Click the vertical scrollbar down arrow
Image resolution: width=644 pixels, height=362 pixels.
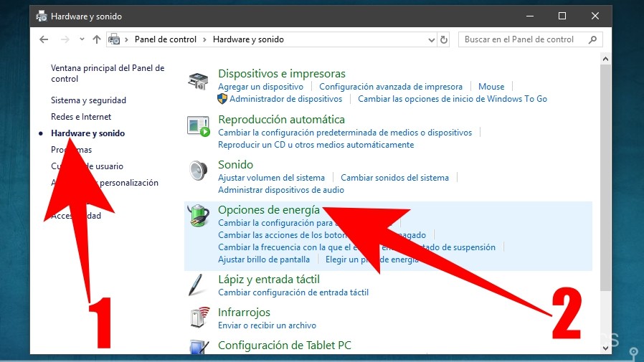coord(607,348)
